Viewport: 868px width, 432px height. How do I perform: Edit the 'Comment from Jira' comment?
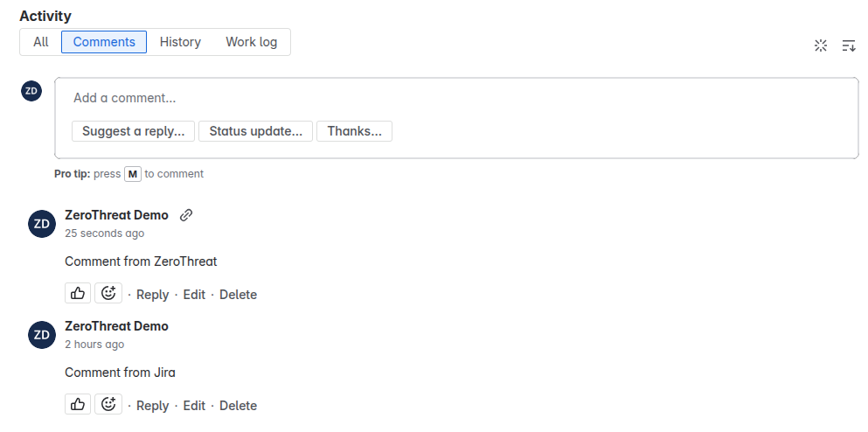click(x=194, y=406)
